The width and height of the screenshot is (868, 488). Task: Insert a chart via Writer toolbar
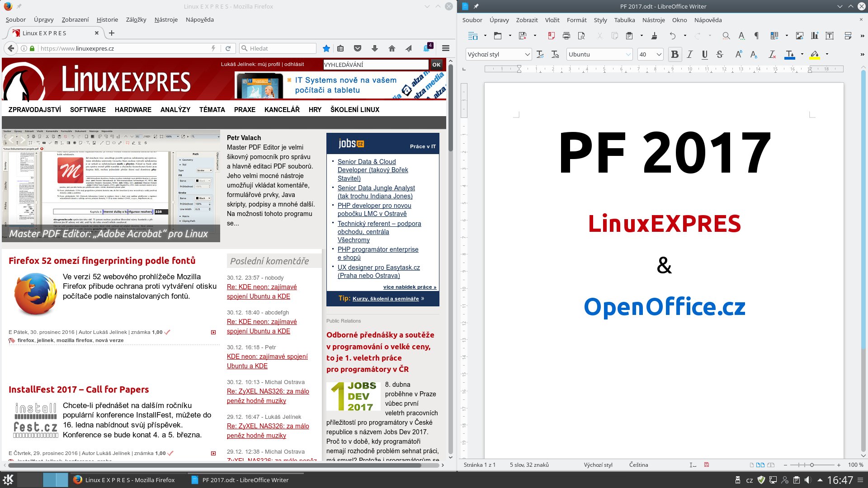tap(815, 36)
